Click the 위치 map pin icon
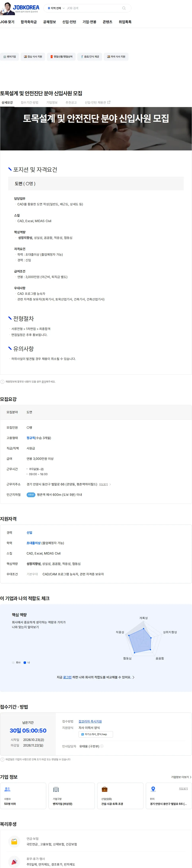This screenshot has height=868, width=192. point(153,789)
